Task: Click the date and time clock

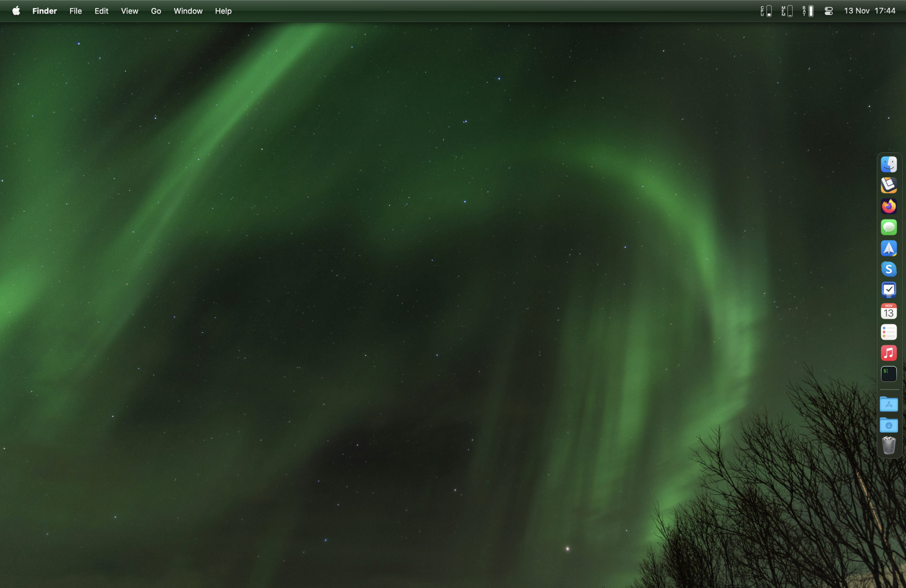Action: pyautogui.click(x=869, y=11)
